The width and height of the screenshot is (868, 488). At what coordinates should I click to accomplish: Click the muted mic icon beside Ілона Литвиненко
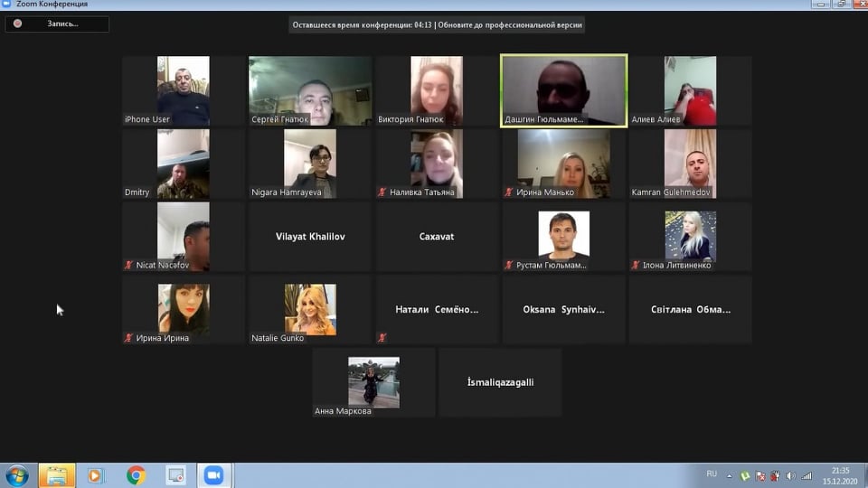coord(637,266)
